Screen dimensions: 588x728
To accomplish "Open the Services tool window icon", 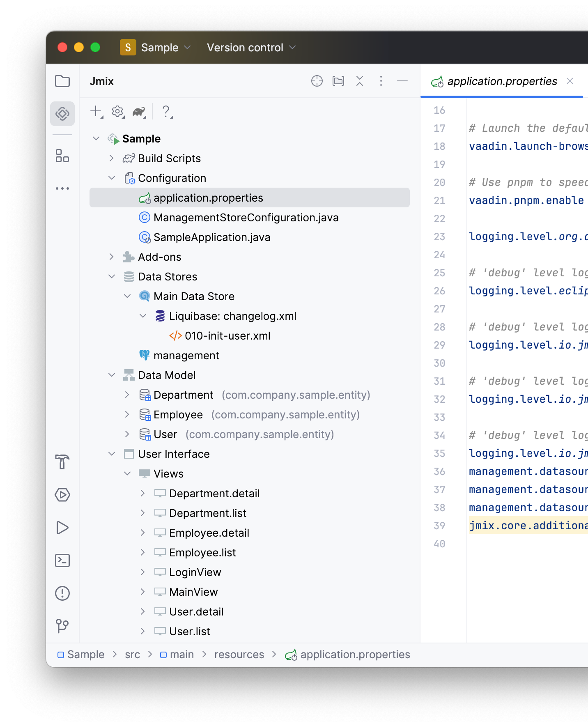I will (62, 495).
